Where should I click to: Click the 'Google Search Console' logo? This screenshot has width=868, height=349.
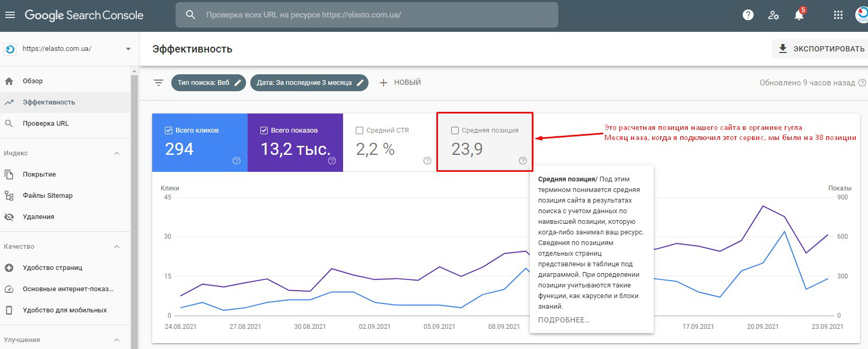pos(84,15)
